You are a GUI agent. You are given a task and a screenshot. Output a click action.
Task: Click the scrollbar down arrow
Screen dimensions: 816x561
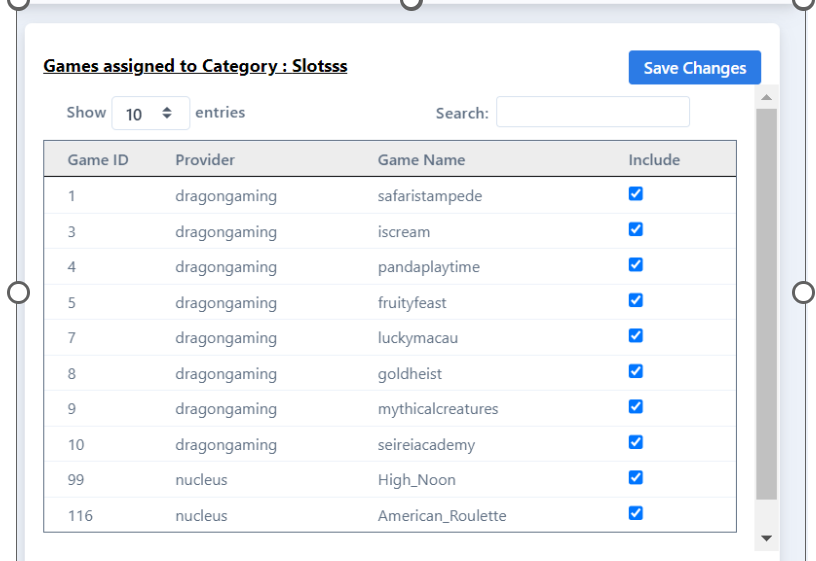(766, 538)
